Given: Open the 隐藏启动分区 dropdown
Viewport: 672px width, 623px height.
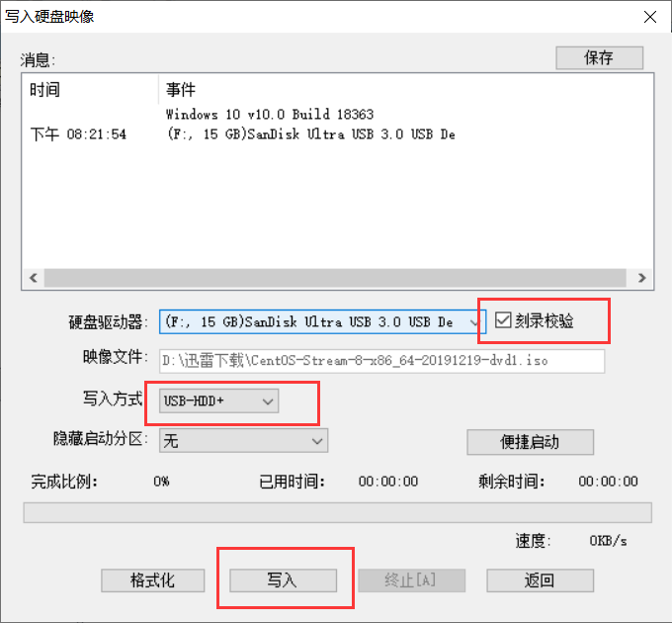Looking at the screenshot, I should point(243,440).
